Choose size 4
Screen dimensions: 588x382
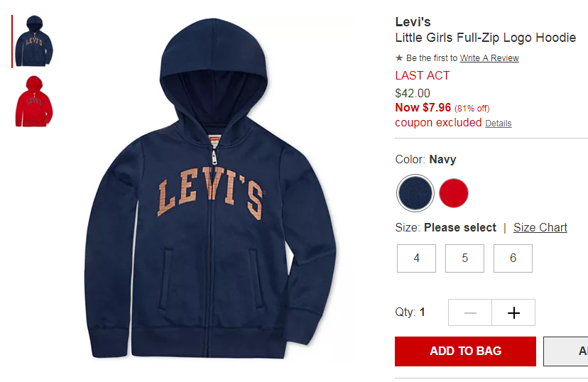click(417, 258)
